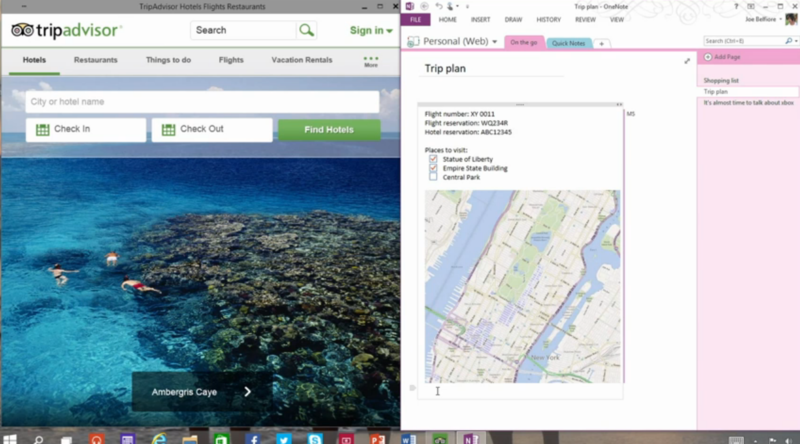Click the taskbar search magnifier

pyautogui.click(x=38, y=439)
